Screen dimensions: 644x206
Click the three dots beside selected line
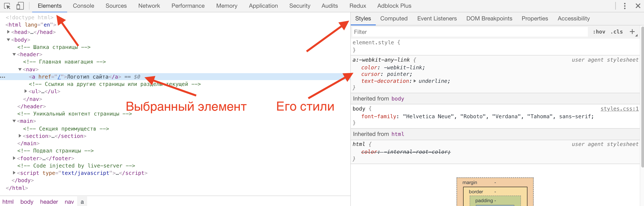pyautogui.click(x=3, y=77)
